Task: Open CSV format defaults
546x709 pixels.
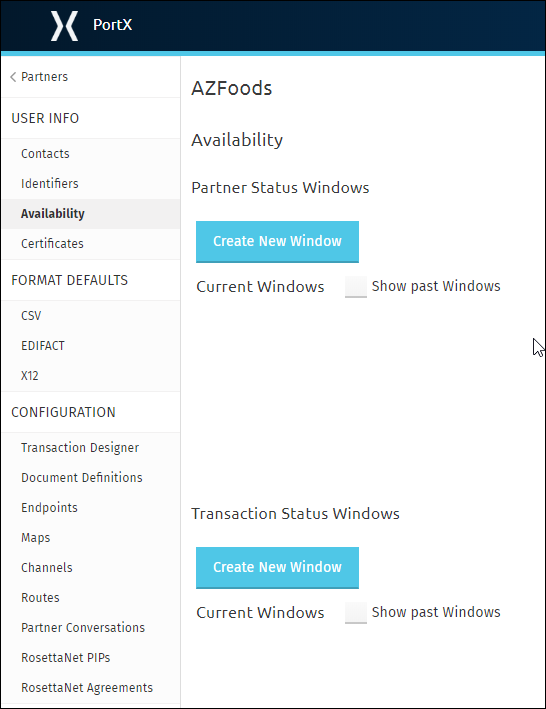Action: (x=31, y=316)
